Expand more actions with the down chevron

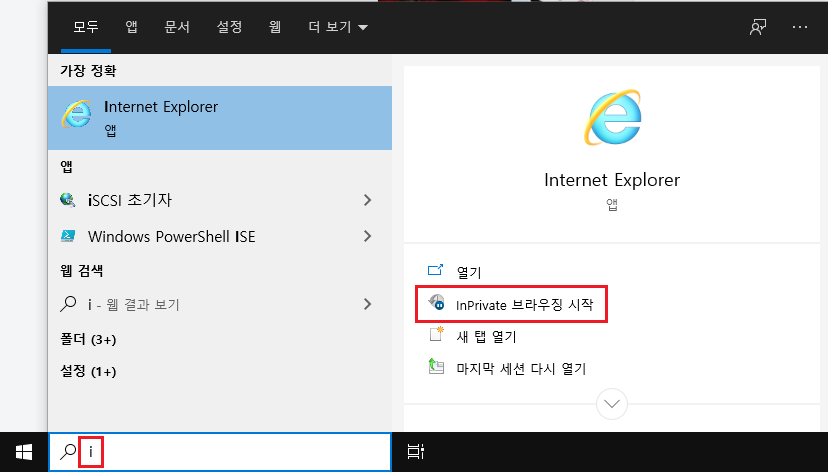tap(611, 404)
